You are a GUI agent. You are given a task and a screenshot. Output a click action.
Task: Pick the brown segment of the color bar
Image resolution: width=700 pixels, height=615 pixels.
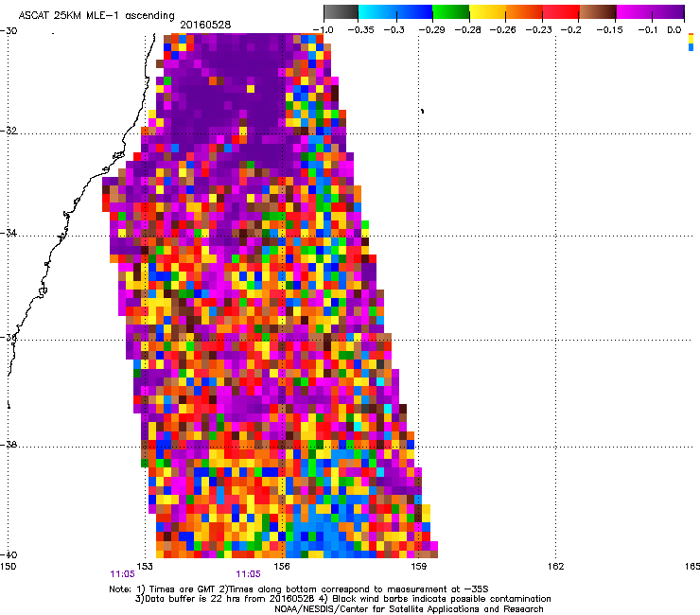pos(598,12)
